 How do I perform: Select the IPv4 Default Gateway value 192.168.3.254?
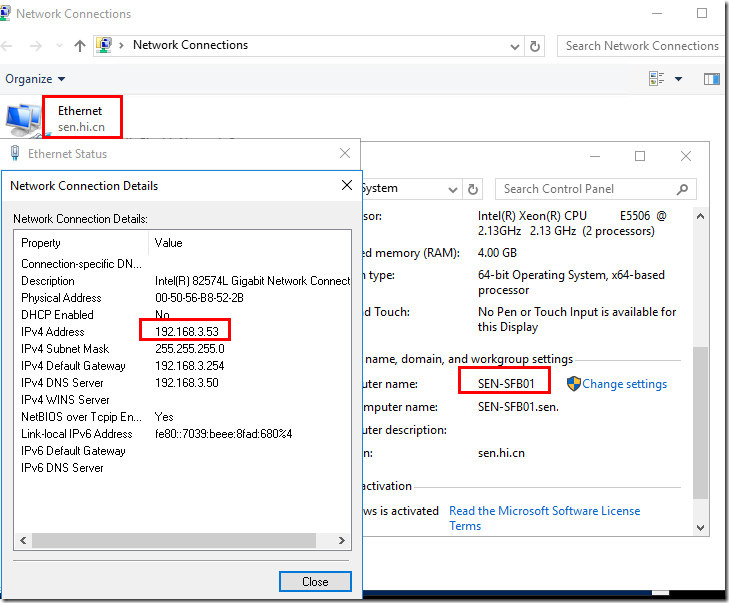coord(190,365)
